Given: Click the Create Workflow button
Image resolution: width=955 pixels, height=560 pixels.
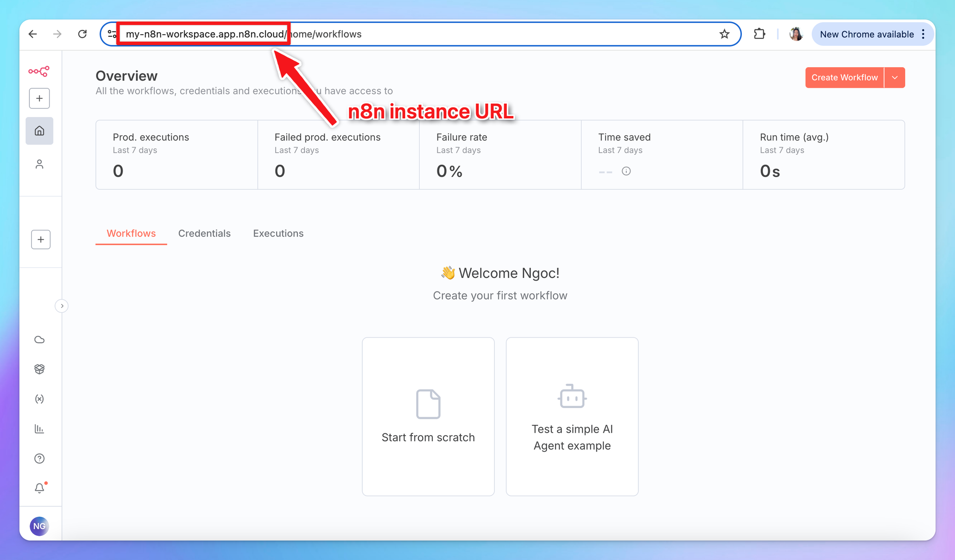Looking at the screenshot, I should point(844,77).
